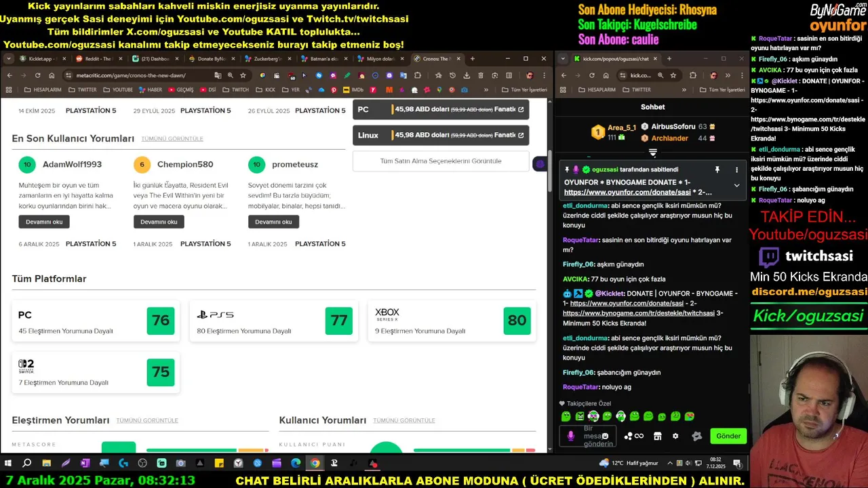Expand hidden bookmarks in the Metacritic bookmarks bar
The image size is (868, 488).
coord(486,89)
